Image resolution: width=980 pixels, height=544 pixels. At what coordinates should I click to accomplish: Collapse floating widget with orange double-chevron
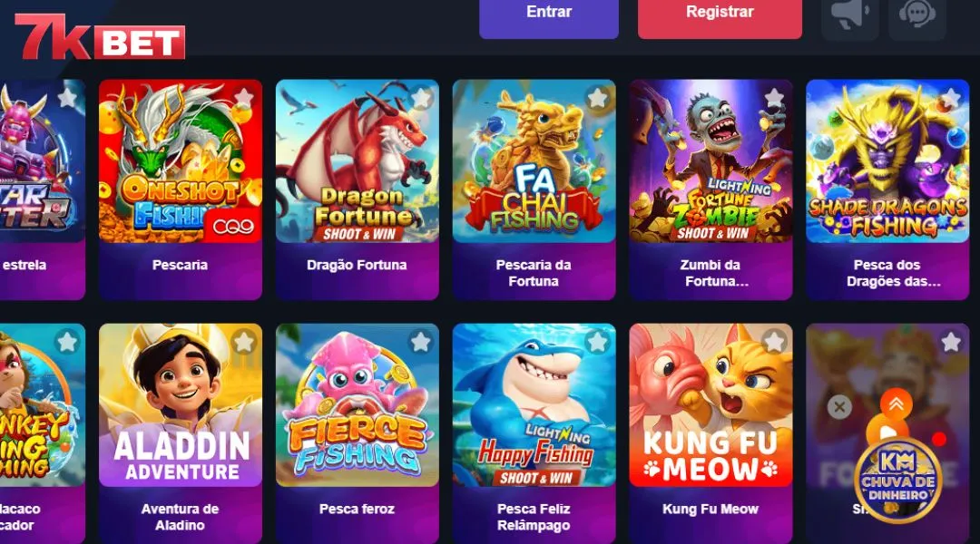[897, 404]
